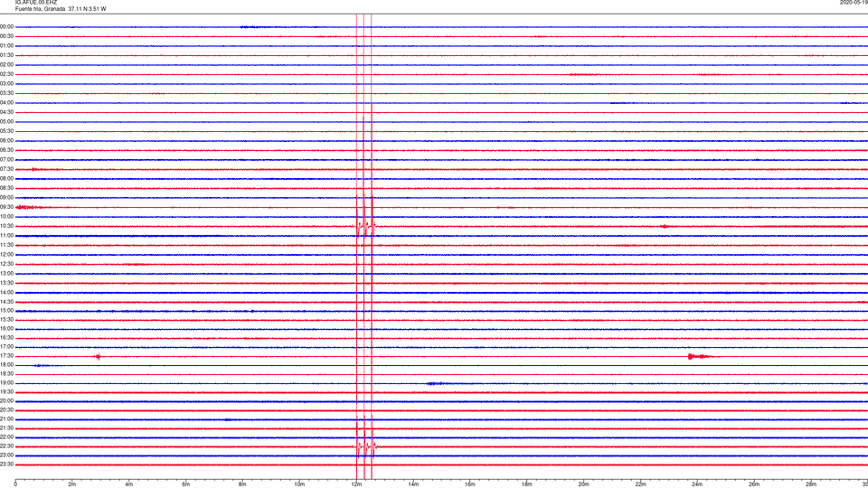Select the 08:00 trace time label
This screenshot has height=488, width=868.
[x=7, y=179]
